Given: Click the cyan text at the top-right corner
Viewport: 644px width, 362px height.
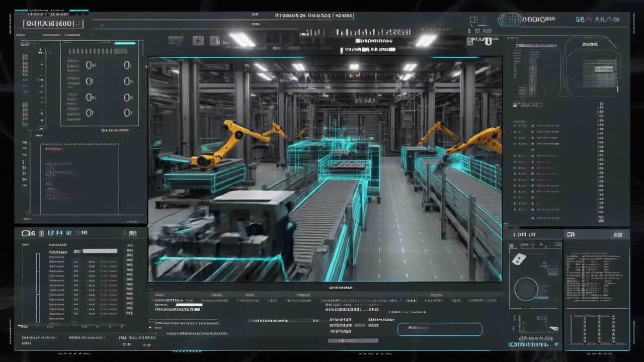Looking at the screenshot, I should pos(598,20).
